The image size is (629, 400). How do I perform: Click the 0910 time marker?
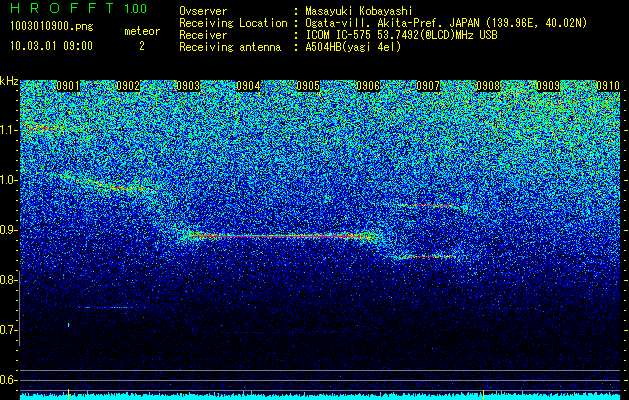[x=608, y=86]
